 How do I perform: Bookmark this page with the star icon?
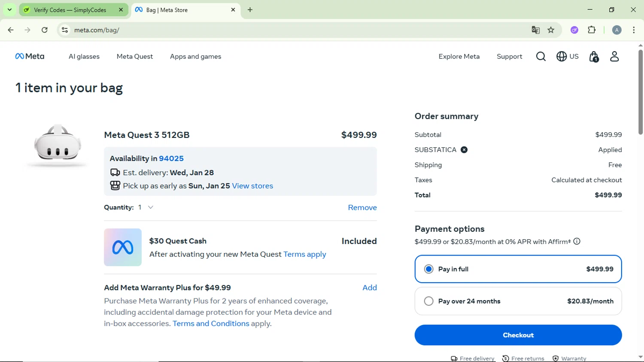pos(551,30)
